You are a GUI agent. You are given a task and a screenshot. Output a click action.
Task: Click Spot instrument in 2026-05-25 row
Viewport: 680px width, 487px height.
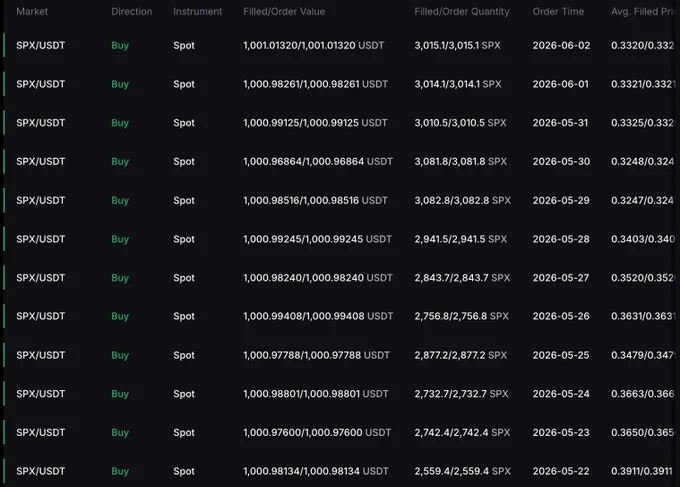tap(183, 355)
